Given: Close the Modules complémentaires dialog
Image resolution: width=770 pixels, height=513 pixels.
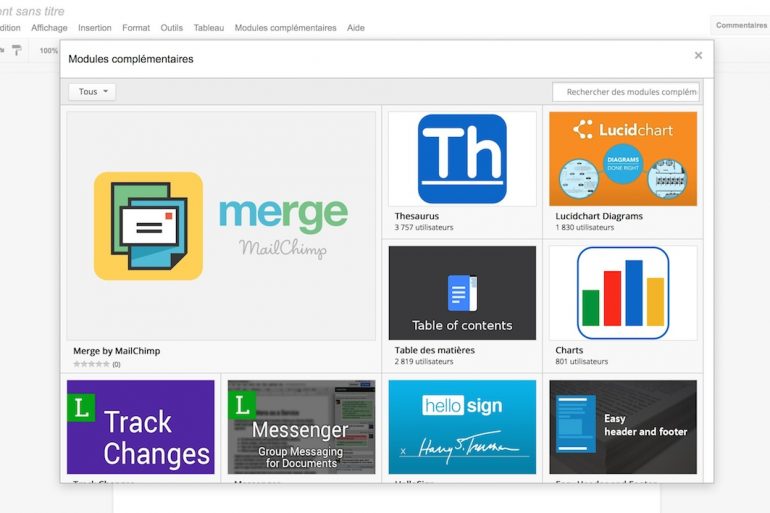Looking at the screenshot, I should [698, 56].
